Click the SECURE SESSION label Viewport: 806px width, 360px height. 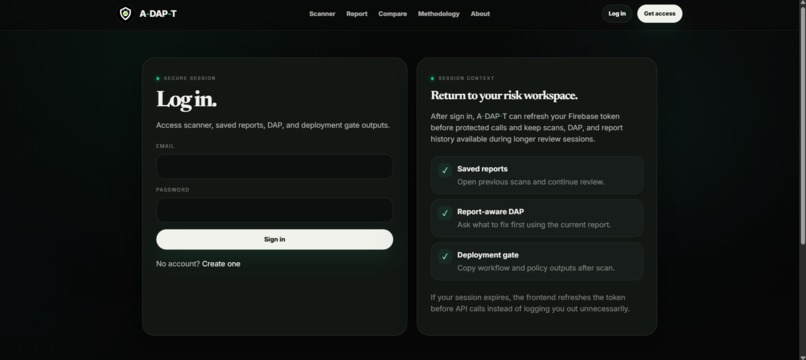click(190, 78)
